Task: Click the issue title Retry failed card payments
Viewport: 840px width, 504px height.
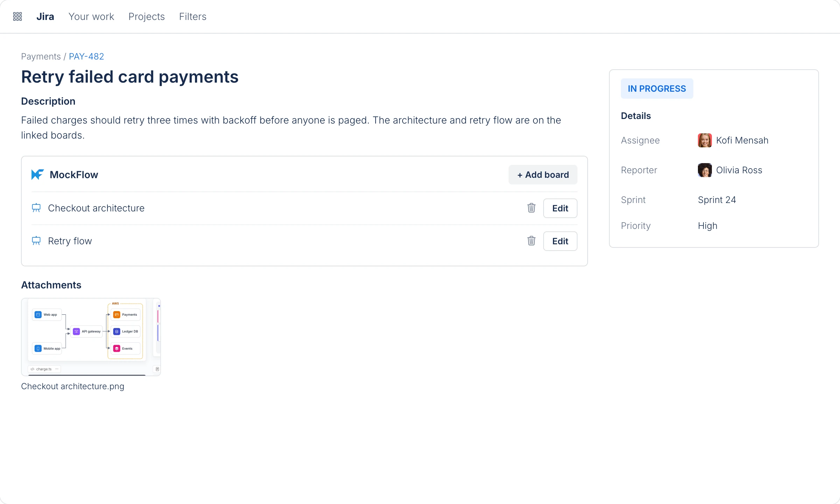Action: (130, 77)
